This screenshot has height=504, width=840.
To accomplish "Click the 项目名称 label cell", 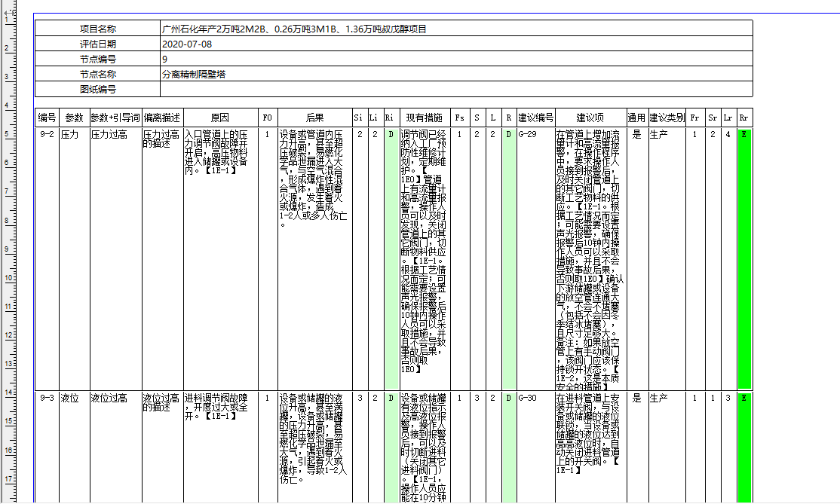I will pyautogui.click(x=97, y=29).
